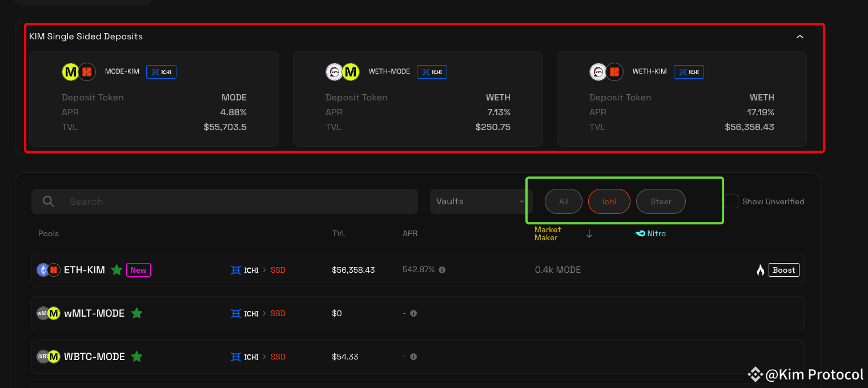Select the Ichi filter tab

(x=609, y=201)
